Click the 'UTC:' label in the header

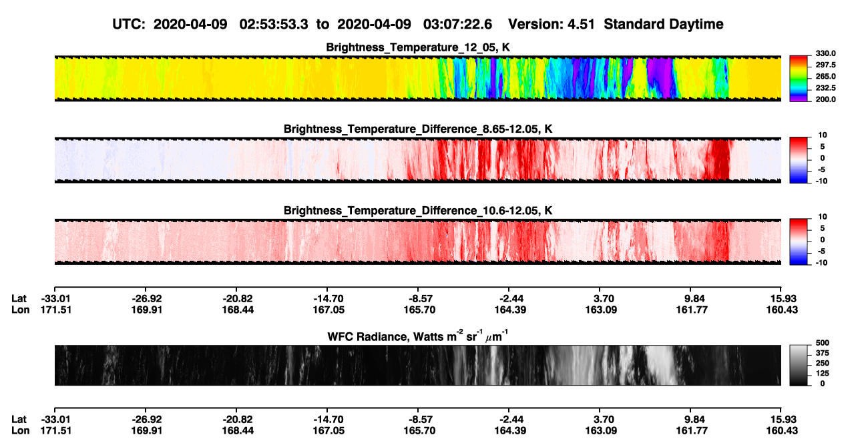coord(130,24)
